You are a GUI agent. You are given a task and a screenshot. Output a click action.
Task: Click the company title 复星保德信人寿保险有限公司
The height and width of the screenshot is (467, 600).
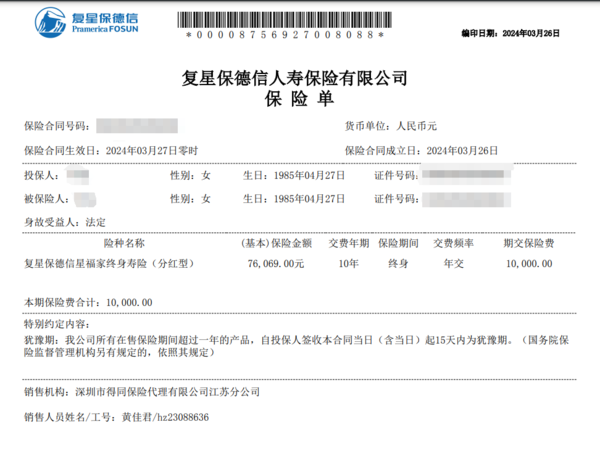(x=294, y=78)
